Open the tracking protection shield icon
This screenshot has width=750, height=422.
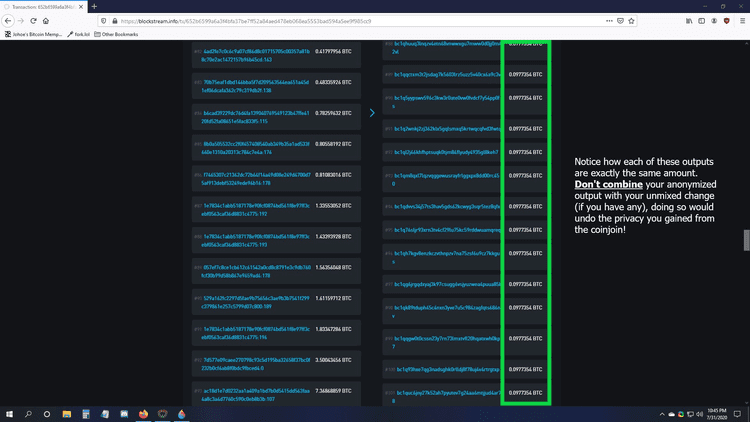click(x=104, y=21)
